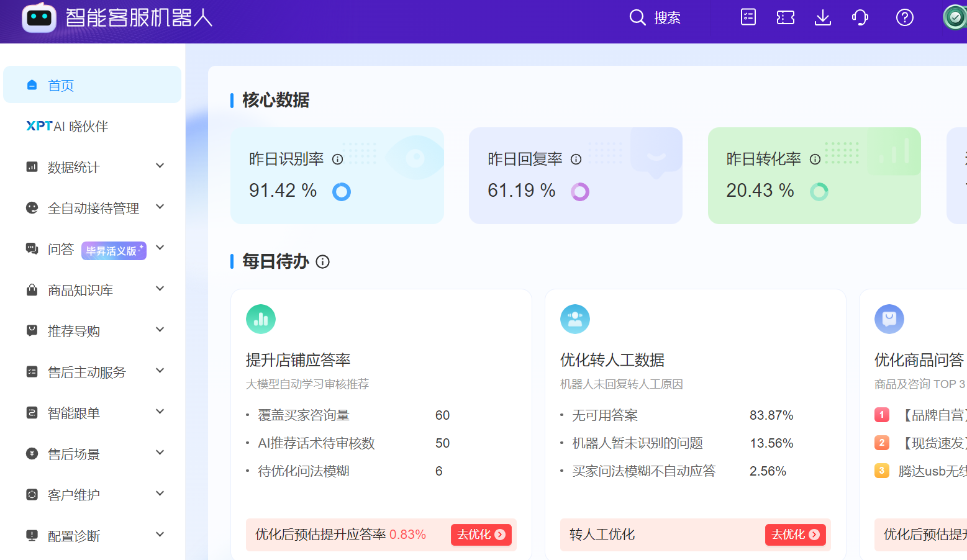Click the purple ring progress for 61.19 %

(580, 192)
